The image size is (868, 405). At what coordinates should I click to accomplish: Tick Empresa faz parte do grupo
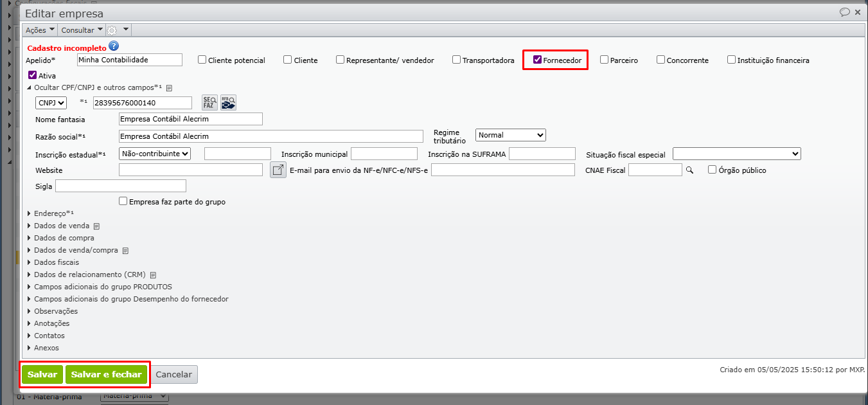[x=123, y=201]
